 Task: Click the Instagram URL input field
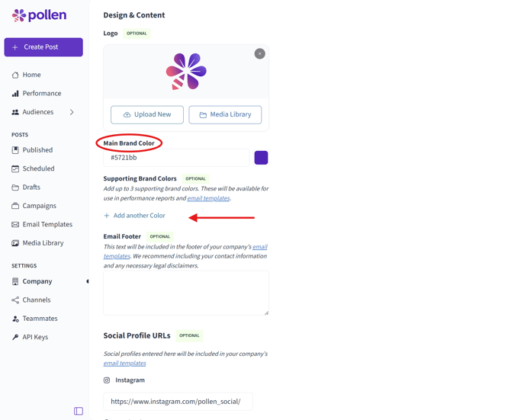[178, 402]
